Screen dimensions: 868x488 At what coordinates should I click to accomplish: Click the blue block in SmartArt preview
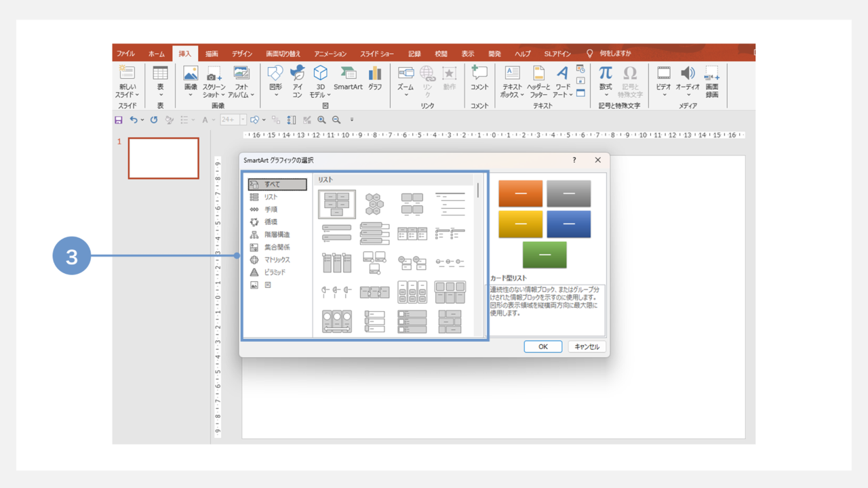(x=569, y=224)
